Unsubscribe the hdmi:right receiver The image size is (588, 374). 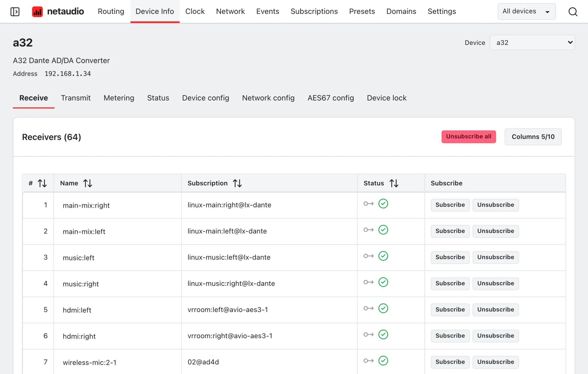[x=496, y=336]
